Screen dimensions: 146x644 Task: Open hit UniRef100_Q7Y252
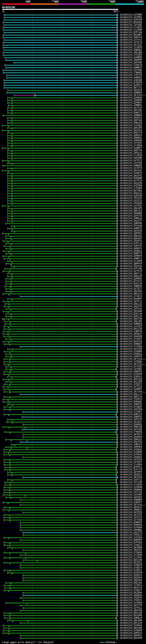pyautogui.click(x=131, y=366)
